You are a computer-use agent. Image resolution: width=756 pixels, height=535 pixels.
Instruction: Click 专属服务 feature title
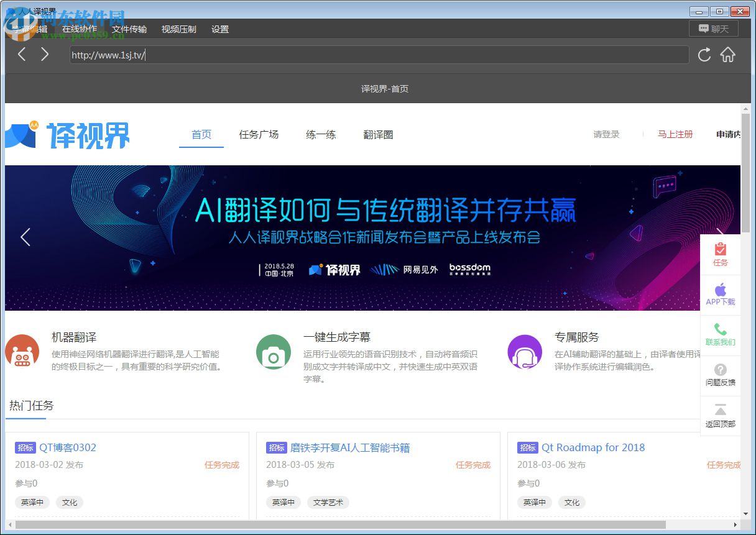coord(577,337)
